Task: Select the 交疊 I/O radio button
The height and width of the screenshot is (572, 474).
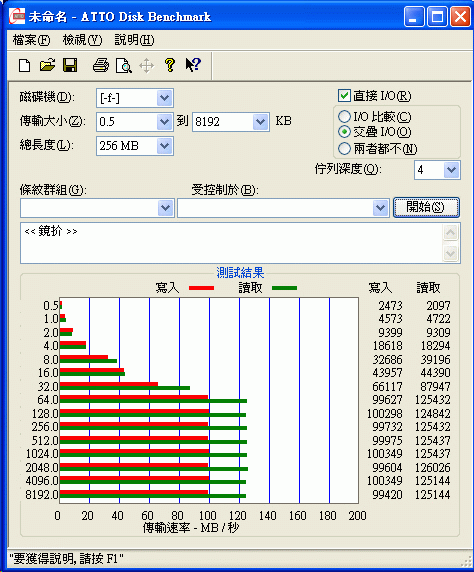Action: pyautogui.click(x=344, y=131)
